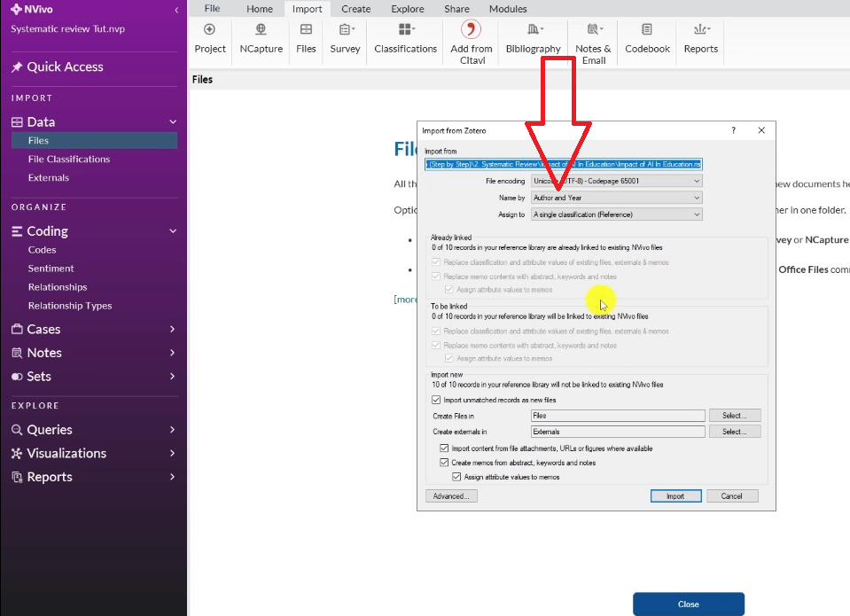Open the Advanced... options button
The height and width of the screenshot is (616, 850).
451,496
